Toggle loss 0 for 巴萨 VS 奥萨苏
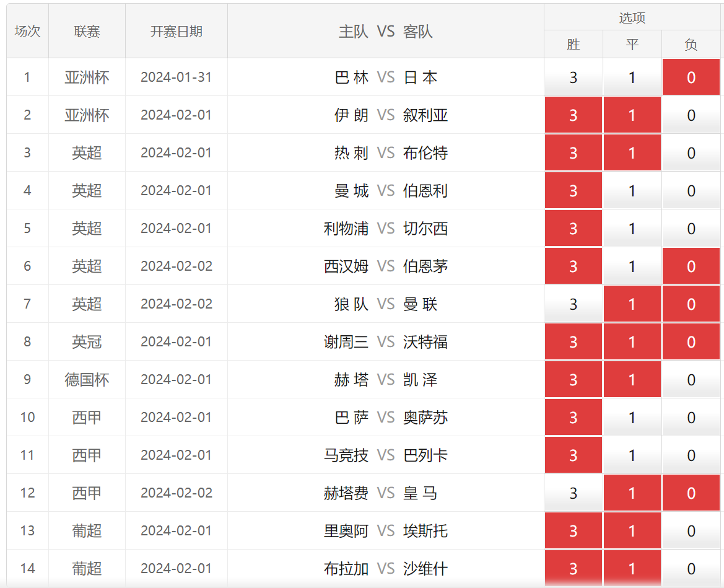This screenshot has width=724, height=588. click(x=691, y=418)
